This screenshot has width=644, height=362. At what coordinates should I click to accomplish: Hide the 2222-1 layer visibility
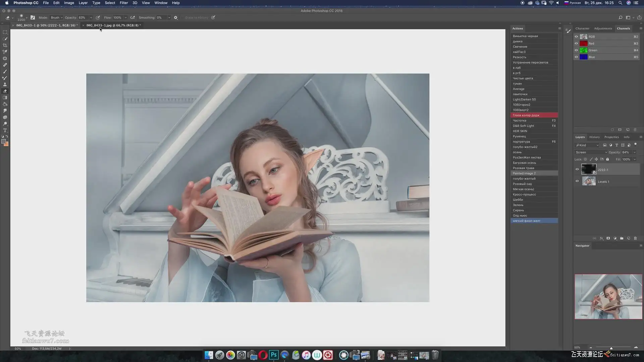577,169
